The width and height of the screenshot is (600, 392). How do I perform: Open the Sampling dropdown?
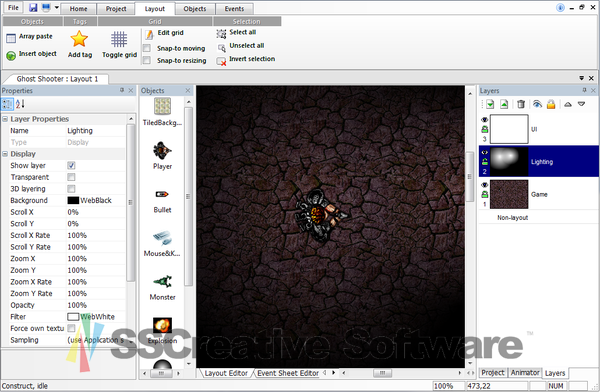pos(131,341)
